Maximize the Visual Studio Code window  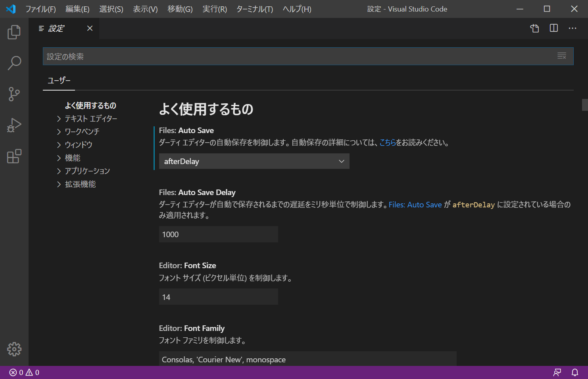(547, 9)
